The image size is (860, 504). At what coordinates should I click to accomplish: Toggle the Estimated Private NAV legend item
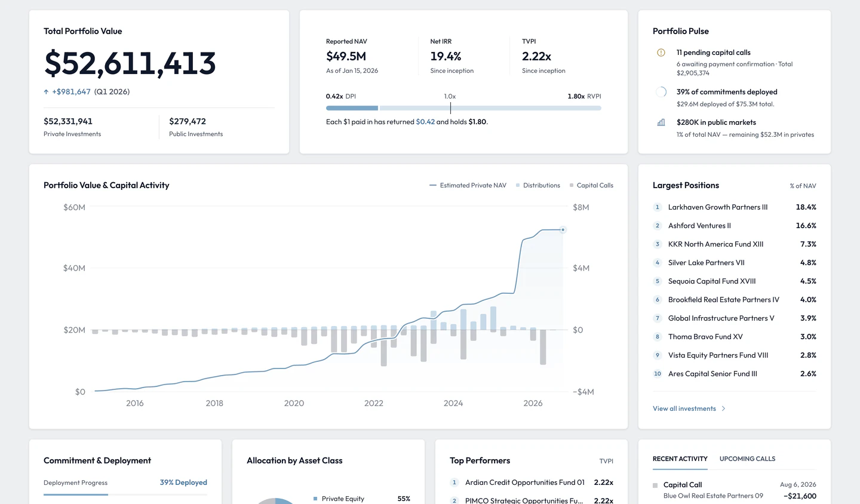coord(468,185)
